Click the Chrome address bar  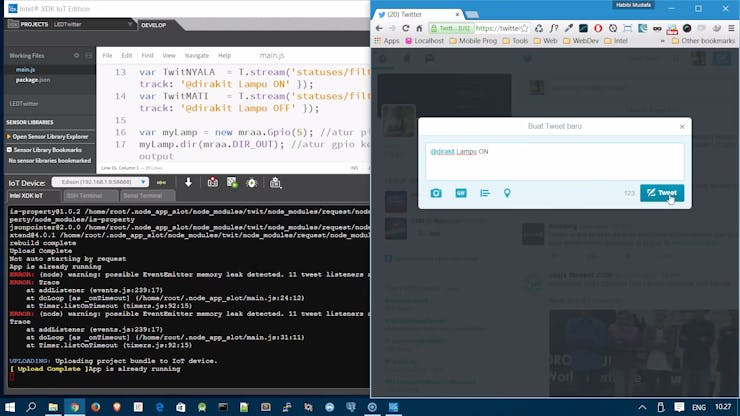click(479, 28)
